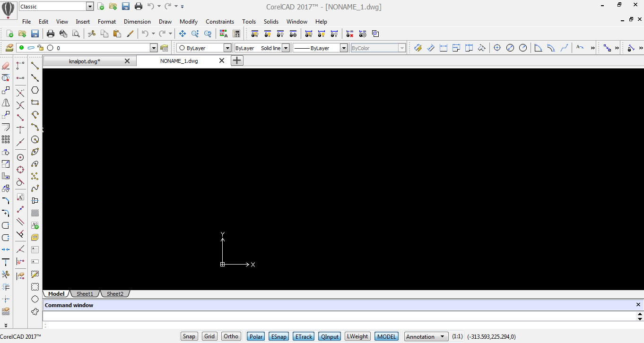Toggle Grid display in status bar
The height and width of the screenshot is (343, 644).
209,336
